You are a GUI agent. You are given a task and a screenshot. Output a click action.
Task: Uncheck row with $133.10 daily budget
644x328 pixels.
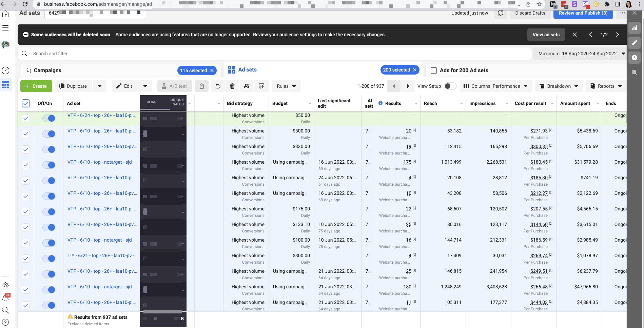pyautogui.click(x=26, y=227)
